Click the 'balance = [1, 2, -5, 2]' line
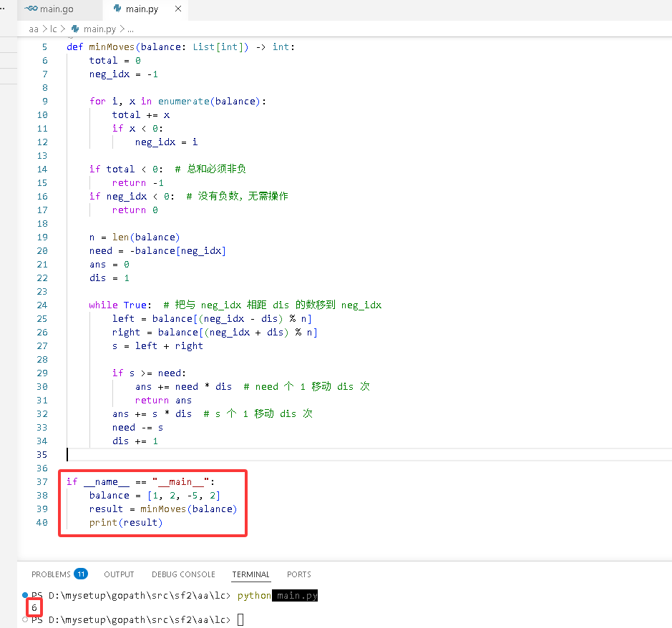This screenshot has height=628, width=672. [x=155, y=496]
